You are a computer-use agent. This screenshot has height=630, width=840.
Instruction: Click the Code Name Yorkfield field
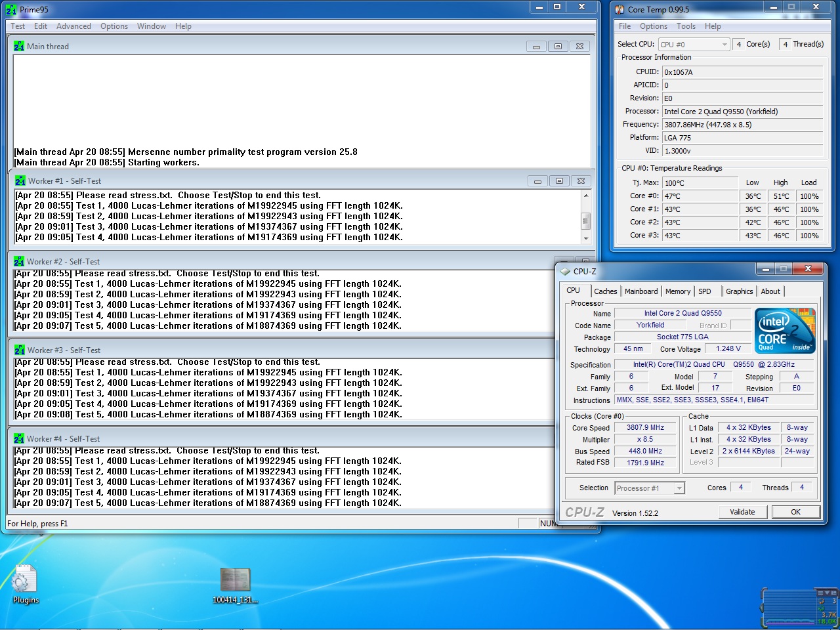tap(650, 325)
